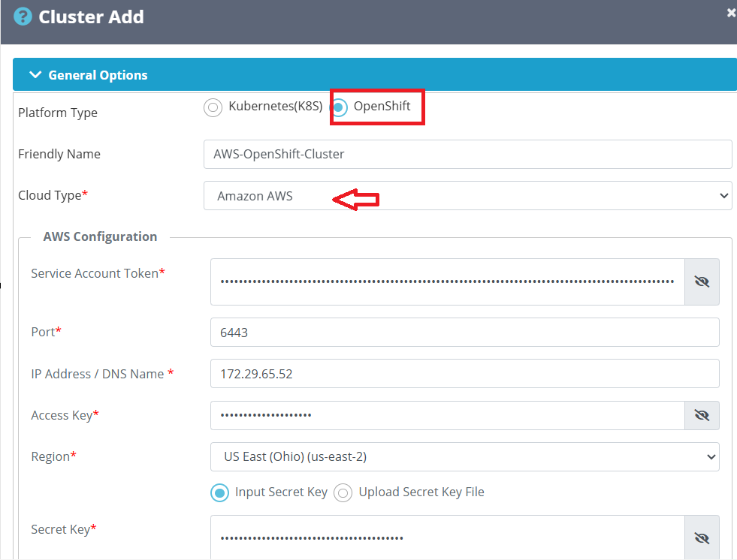
Task: Edit the Friendly Name input field
Action: (x=468, y=154)
